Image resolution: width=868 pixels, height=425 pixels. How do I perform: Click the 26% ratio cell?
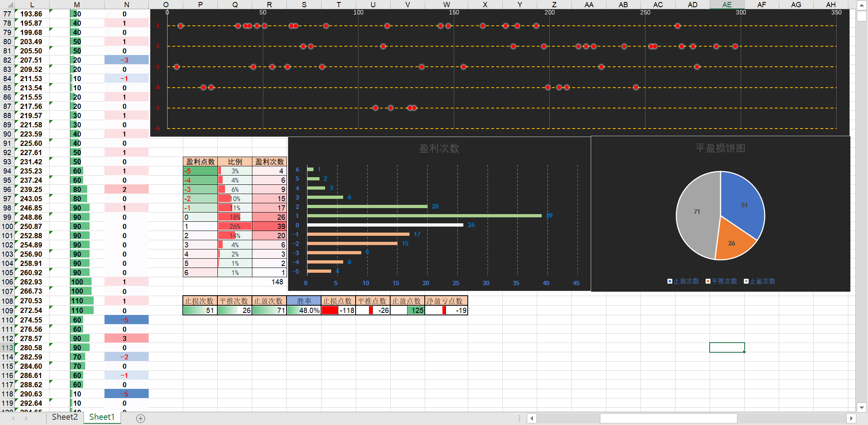[235, 226]
